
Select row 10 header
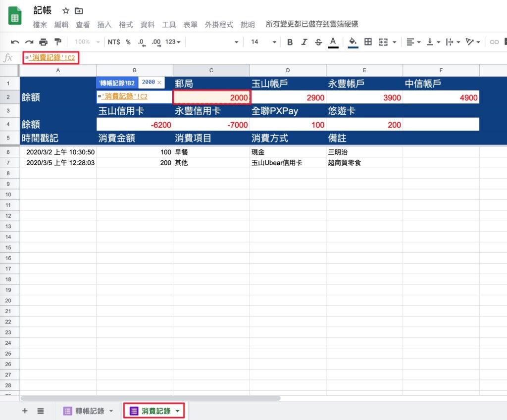coord(8,194)
